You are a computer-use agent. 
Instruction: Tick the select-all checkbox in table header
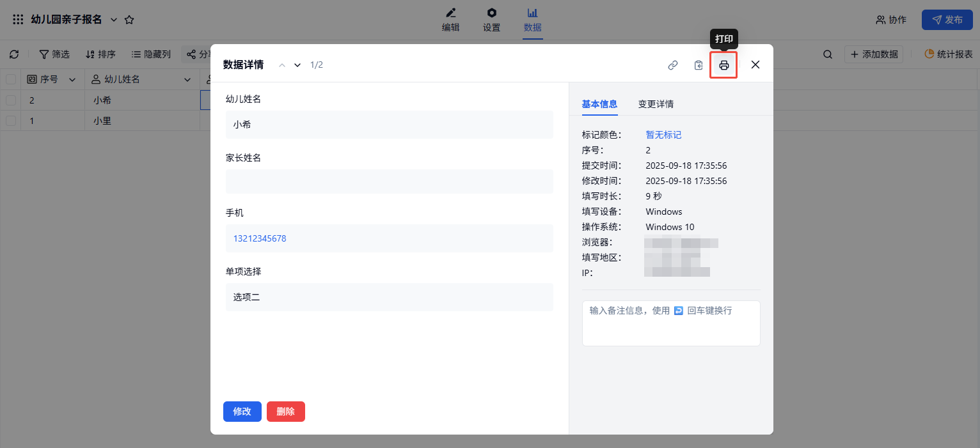(11, 79)
